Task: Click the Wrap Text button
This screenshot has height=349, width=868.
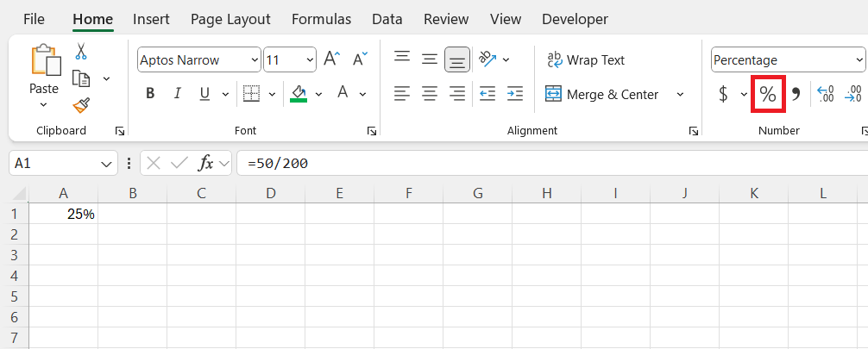Action: (586, 59)
